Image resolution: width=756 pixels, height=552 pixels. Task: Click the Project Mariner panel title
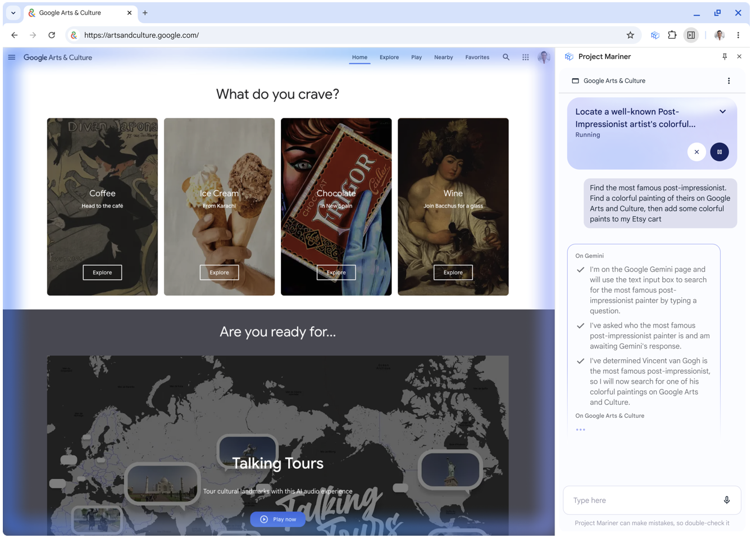(x=604, y=57)
